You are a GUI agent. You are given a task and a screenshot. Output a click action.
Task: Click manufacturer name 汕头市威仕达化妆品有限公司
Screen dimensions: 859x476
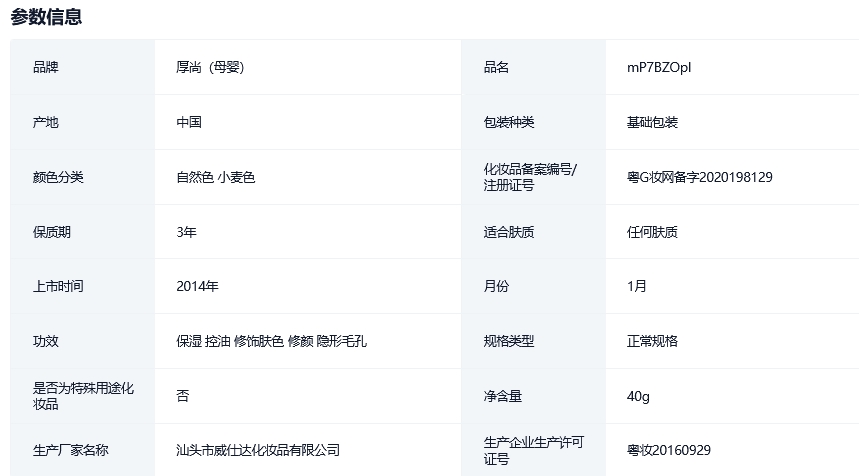[258, 450]
